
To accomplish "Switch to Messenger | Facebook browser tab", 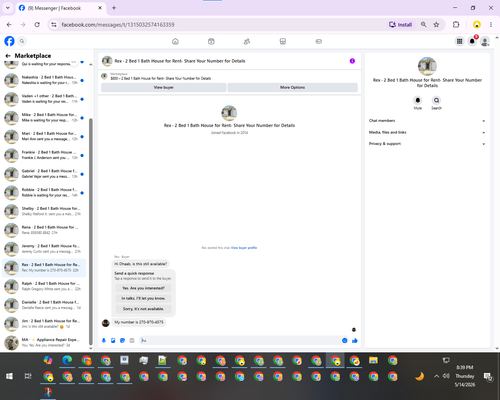I will click(60, 8).
